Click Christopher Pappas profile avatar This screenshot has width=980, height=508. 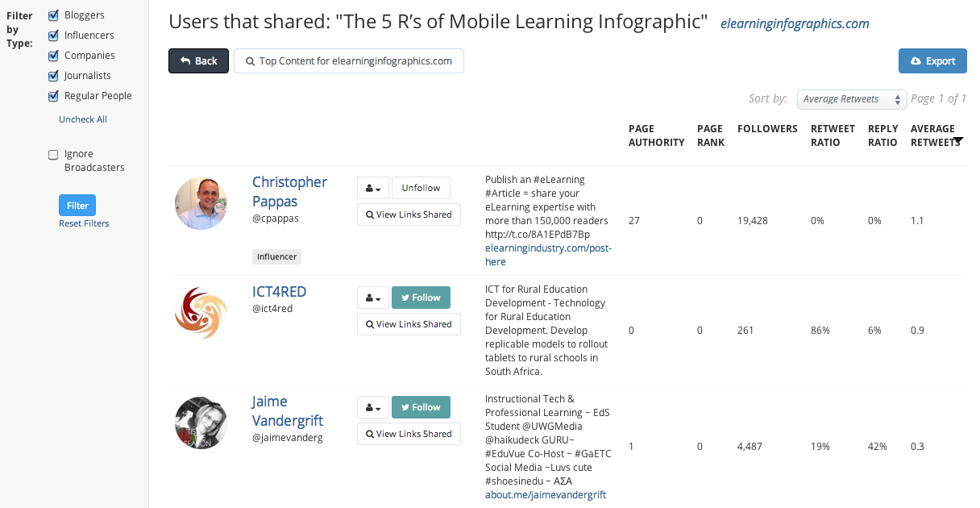pos(201,204)
